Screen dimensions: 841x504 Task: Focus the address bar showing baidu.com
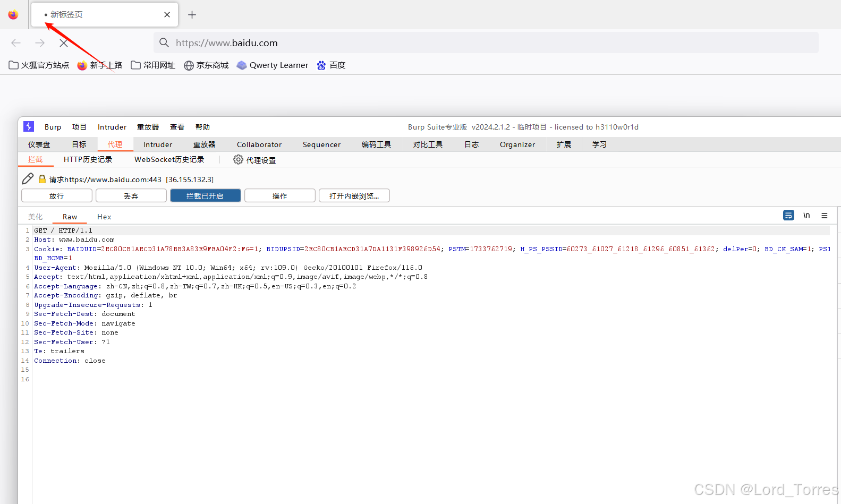[486, 42]
